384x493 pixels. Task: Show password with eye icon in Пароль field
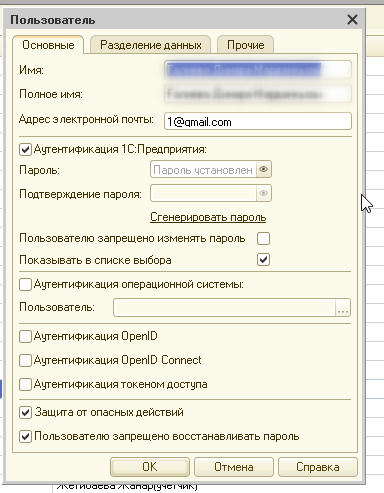[x=264, y=169]
